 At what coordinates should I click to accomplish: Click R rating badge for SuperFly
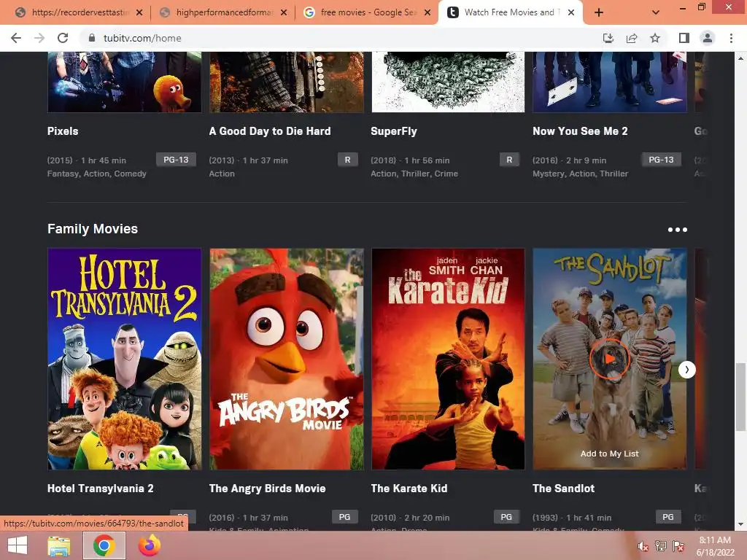click(x=508, y=160)
